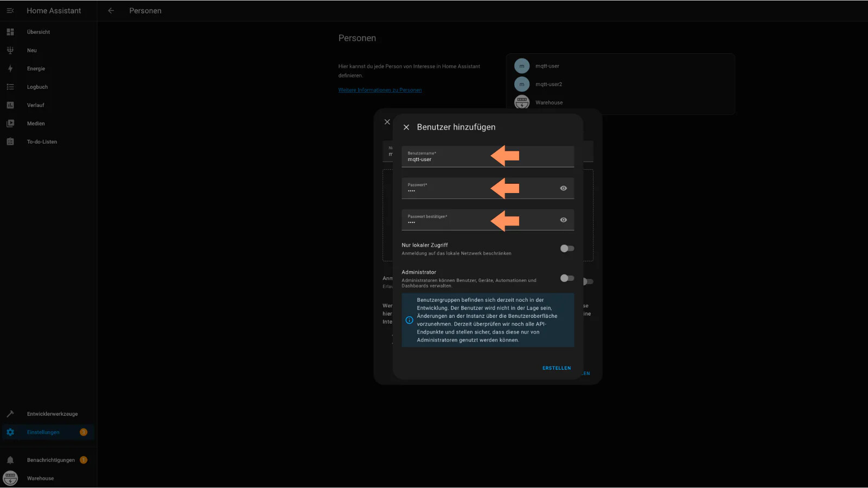Viewport: 868px width, 488px height.
Task: Open the Übersicht dashboard
Action: click(x=38, y=32)
